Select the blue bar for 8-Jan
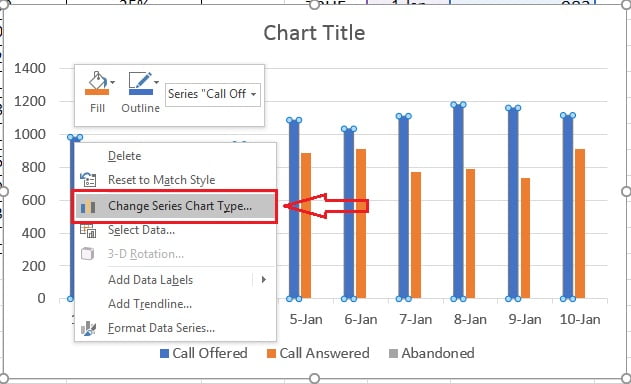The image size is (631, 384). [458, 202]
